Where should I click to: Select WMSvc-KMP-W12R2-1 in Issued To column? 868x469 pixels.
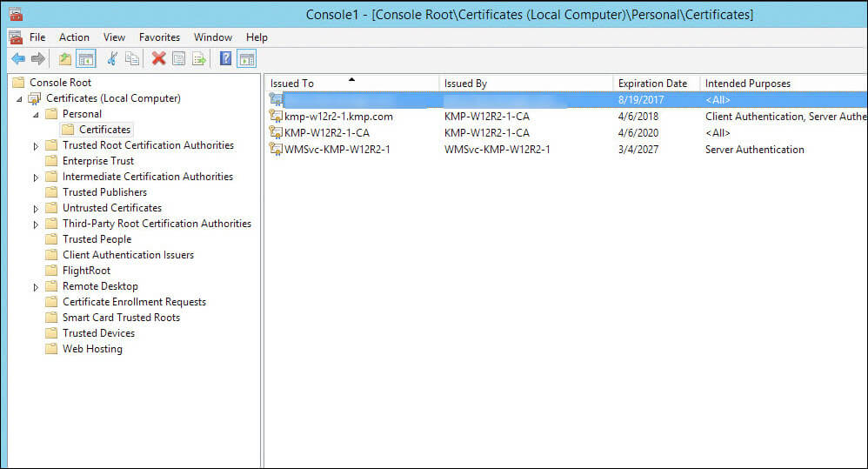337,150
